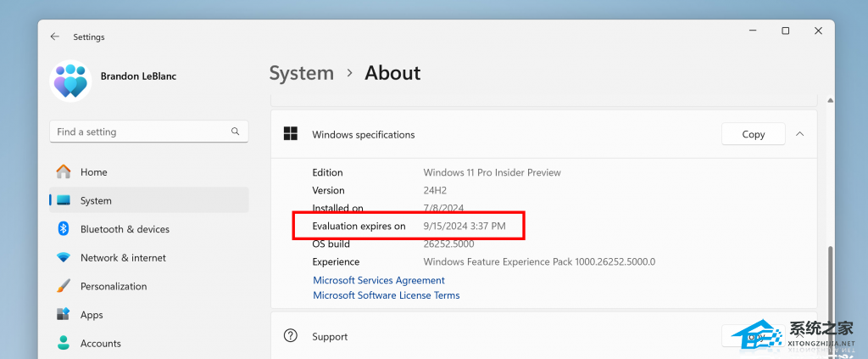Click the 24H2 version value
The height and width of the screenshot is (359, 868).
tap(435, 190)
